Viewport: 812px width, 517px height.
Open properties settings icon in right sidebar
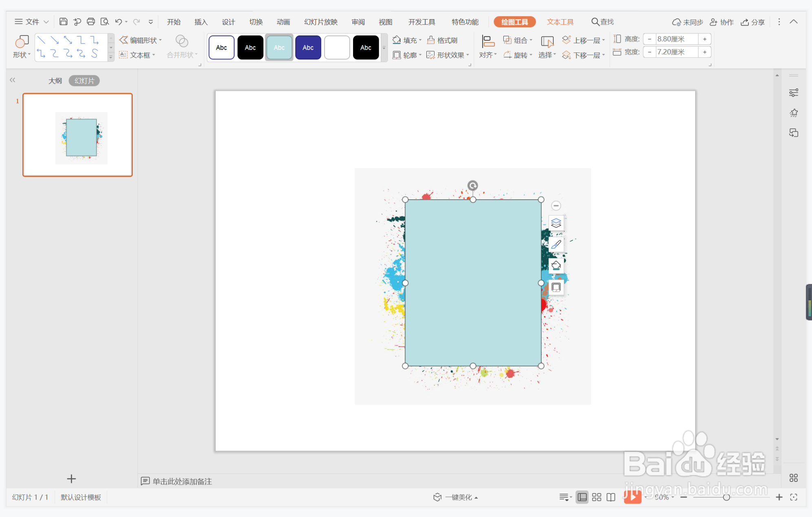pos(793,93)
